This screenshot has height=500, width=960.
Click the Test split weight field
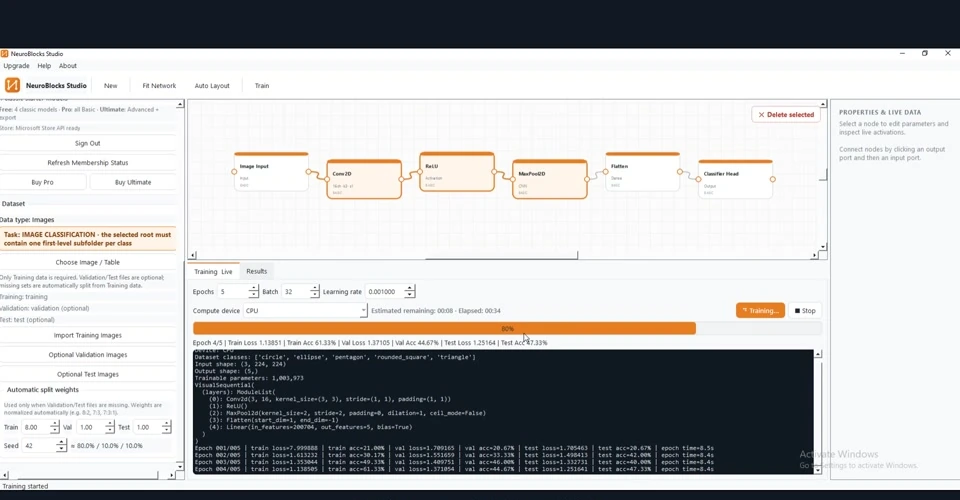click(x=147, y=427)
